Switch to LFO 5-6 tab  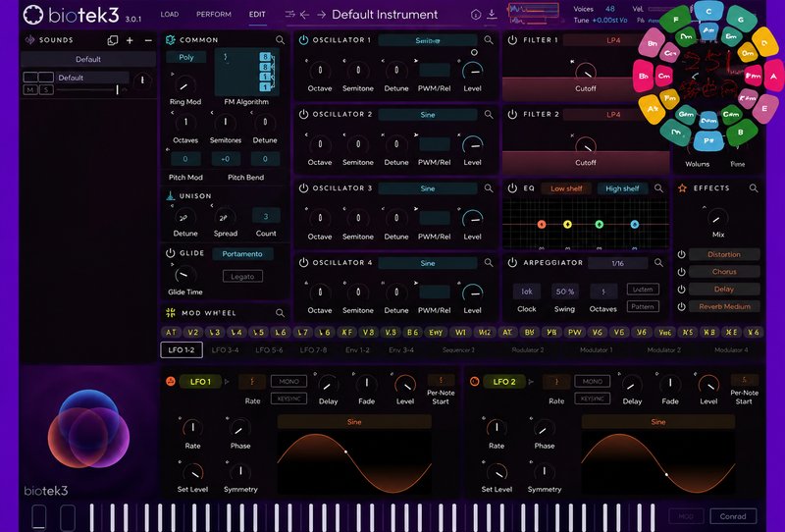[x=269, y=349]
